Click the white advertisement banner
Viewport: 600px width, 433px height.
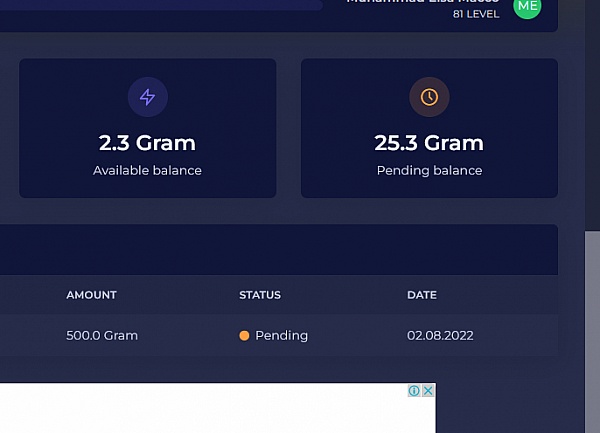[218, 408]
